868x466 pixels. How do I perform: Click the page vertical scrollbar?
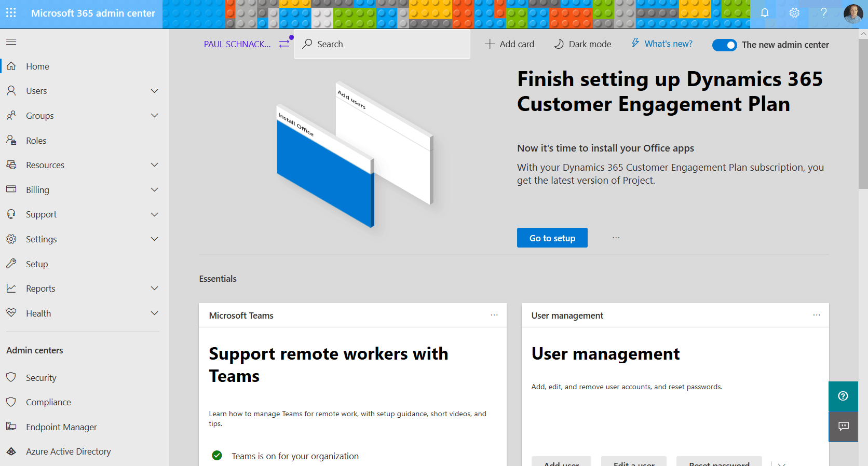[x=863, y=114]
